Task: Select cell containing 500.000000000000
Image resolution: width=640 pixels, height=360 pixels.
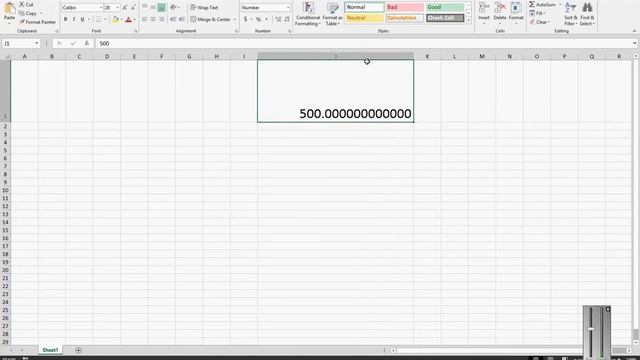Action: point(336,91)
